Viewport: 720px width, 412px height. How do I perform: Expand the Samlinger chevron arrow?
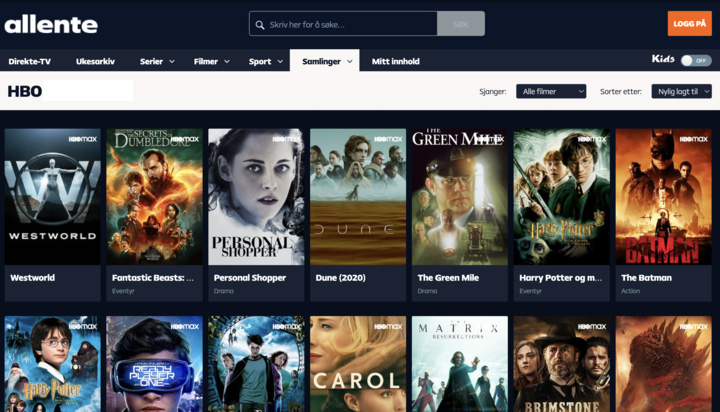(x=349, y=61)
